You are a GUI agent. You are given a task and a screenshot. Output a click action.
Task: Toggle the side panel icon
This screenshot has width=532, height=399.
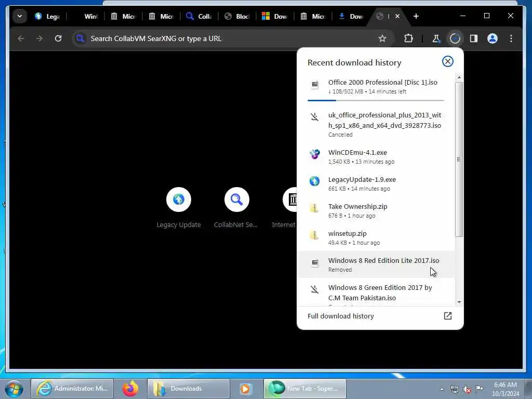(474, 38)
